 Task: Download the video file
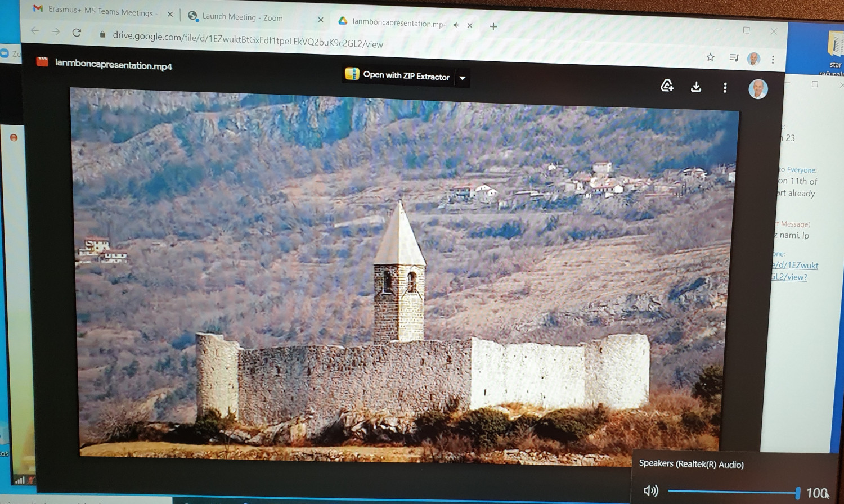(696, 87)
